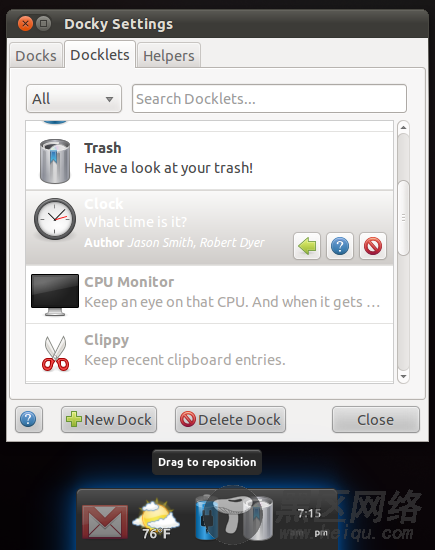Click 'Keep recent clipboard entries.' description
This screenshot has width=435, height=550.
pyautogui.click(x=185, y=360)
